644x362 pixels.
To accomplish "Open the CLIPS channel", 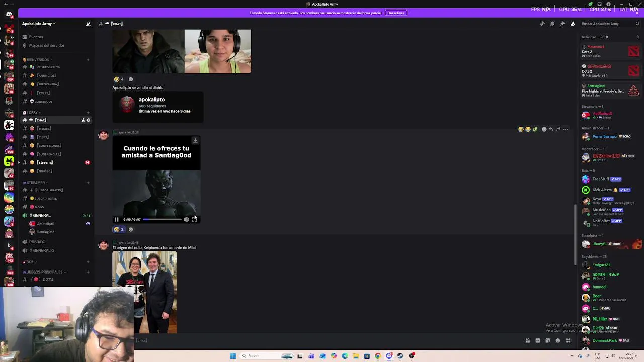I will pyautogui.click(x=43, y=137).
